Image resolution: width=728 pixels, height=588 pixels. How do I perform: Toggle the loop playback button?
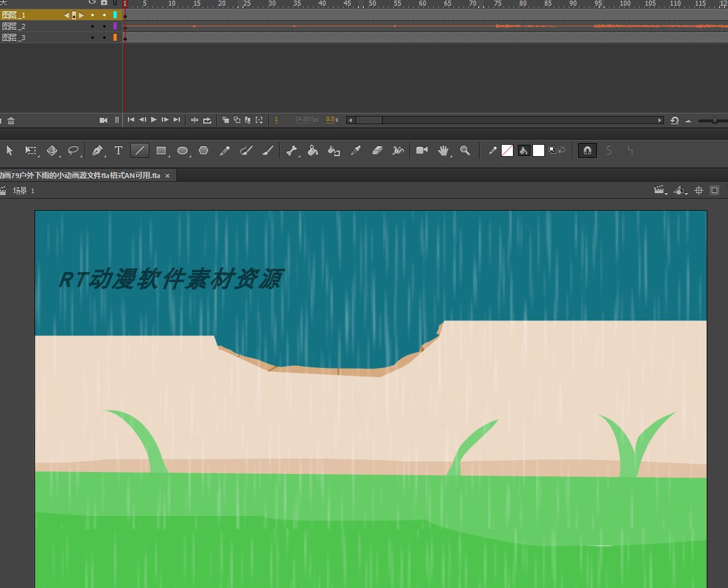tap(207, 120)
